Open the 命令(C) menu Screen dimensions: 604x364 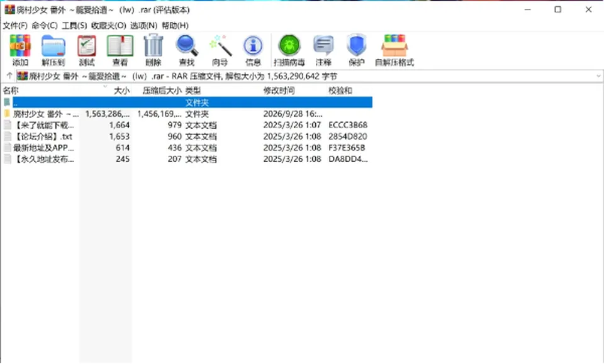pyautogui.click(x=44, y=25)
